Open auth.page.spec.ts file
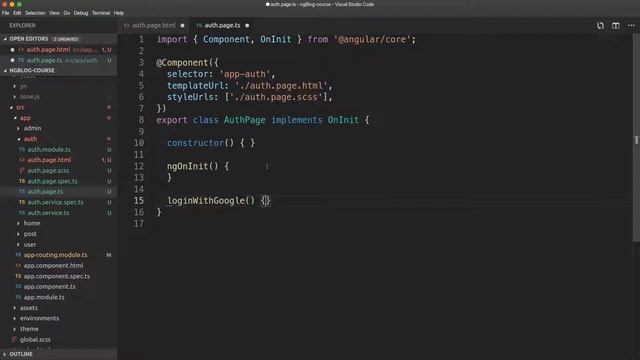640x360 pixels. (58, 181)
